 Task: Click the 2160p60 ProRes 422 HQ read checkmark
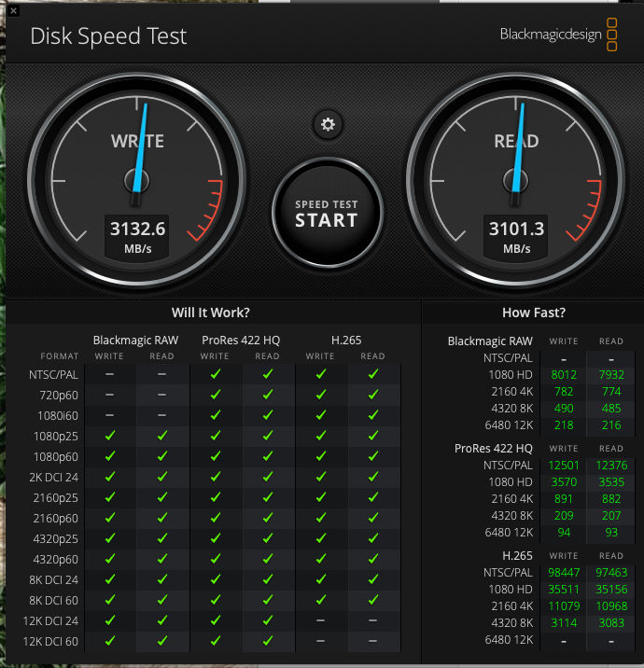point(268,518)
